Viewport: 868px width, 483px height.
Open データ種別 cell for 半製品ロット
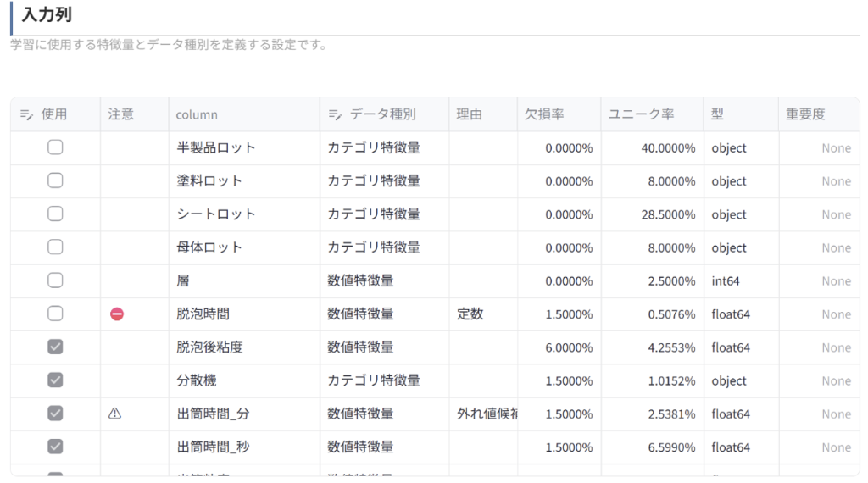(384, 147)
